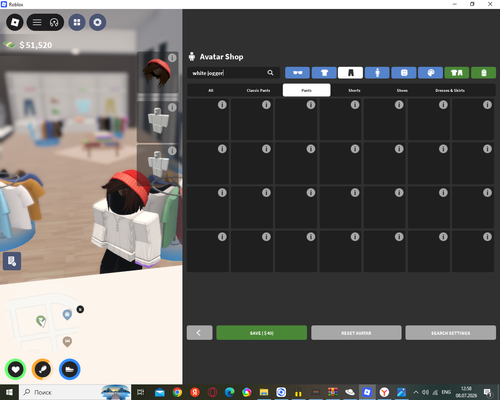Select the color palette category icon
Viewport: 500px width, 400px height.
point(430,73)
